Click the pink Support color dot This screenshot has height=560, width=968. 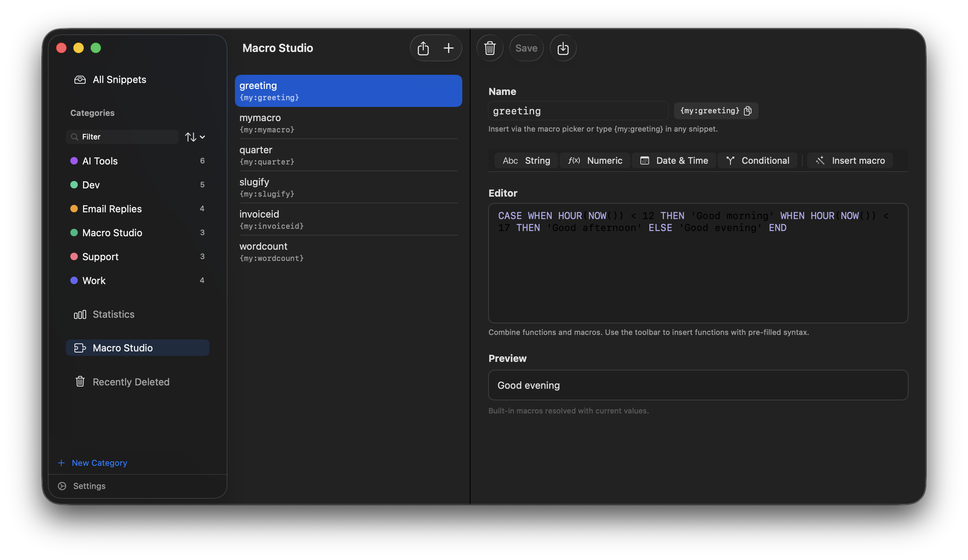(x=74, y=257)
